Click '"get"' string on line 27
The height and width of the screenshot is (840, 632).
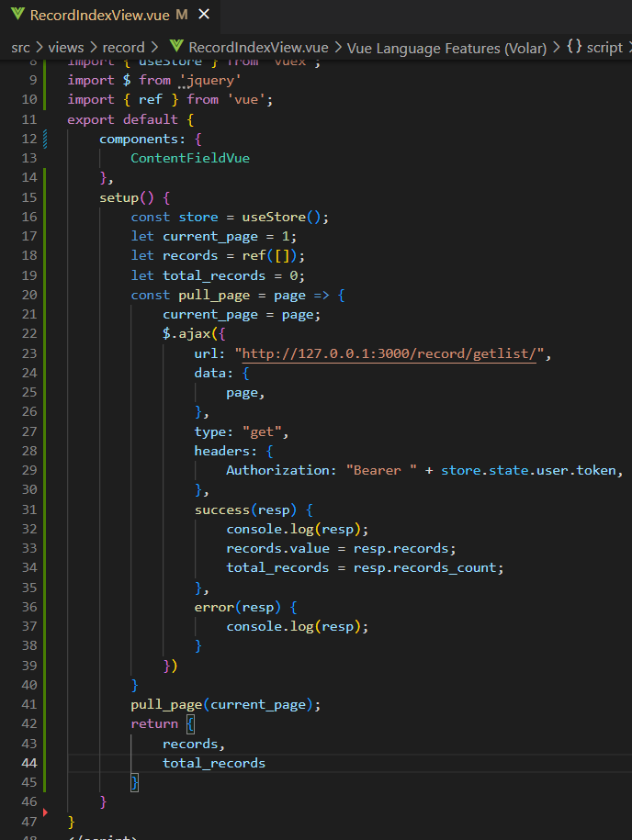point(262,432)
